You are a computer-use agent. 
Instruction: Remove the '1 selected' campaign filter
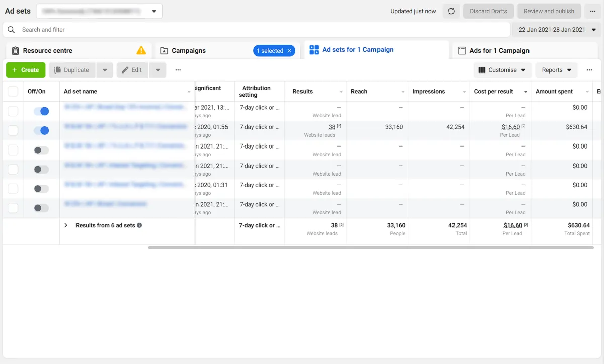289,51
